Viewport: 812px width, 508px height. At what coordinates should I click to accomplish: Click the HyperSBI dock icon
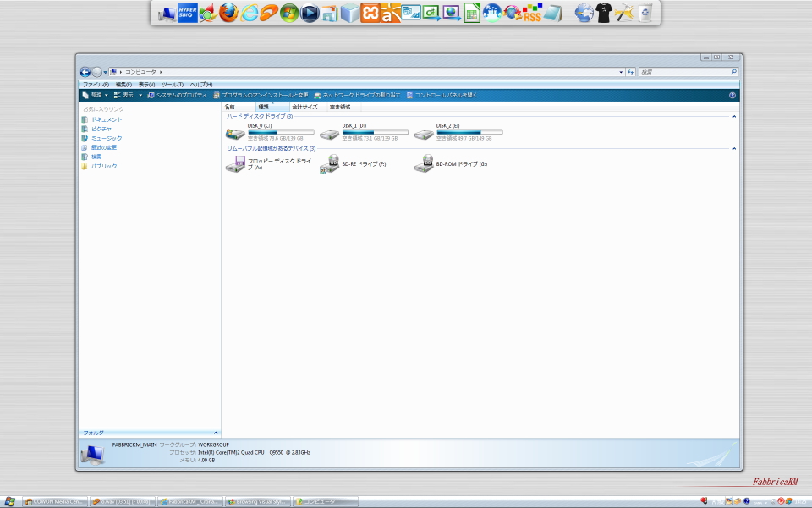click(187, 13)
